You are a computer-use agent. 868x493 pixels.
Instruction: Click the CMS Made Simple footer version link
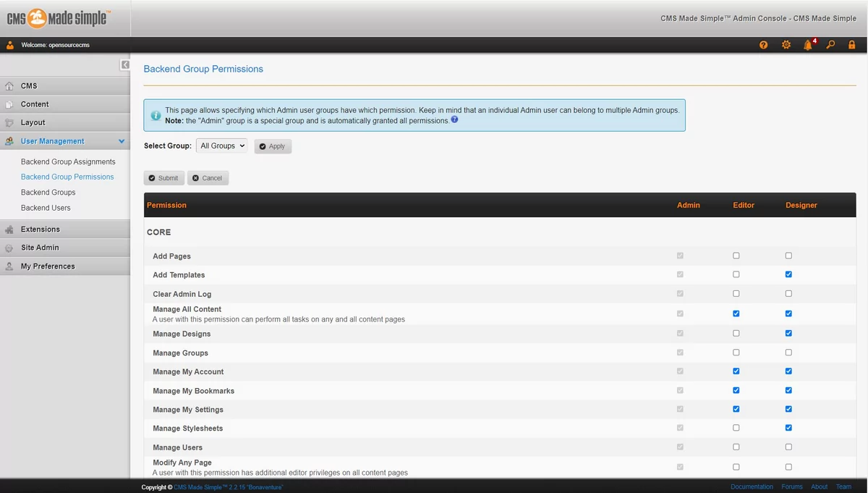click(x=229, y=487)
